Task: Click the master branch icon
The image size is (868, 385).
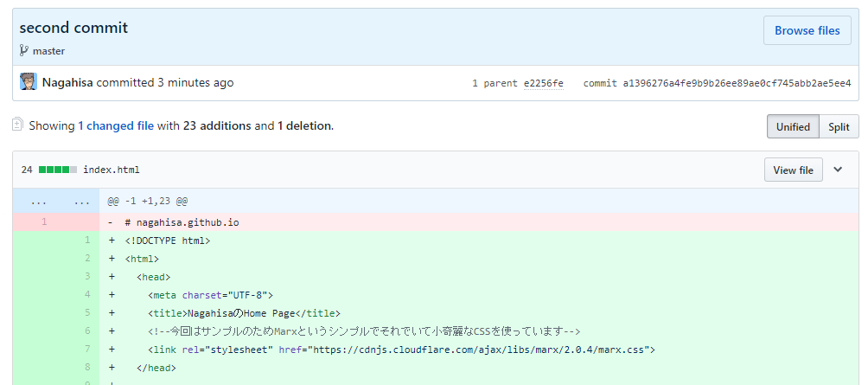Action: point(24,51)
